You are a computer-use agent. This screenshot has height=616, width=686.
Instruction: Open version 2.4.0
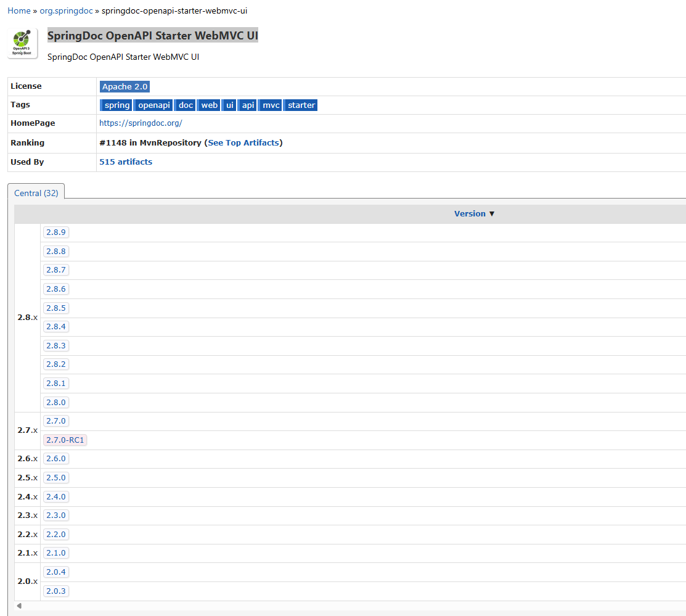click(x=56, y=497)
